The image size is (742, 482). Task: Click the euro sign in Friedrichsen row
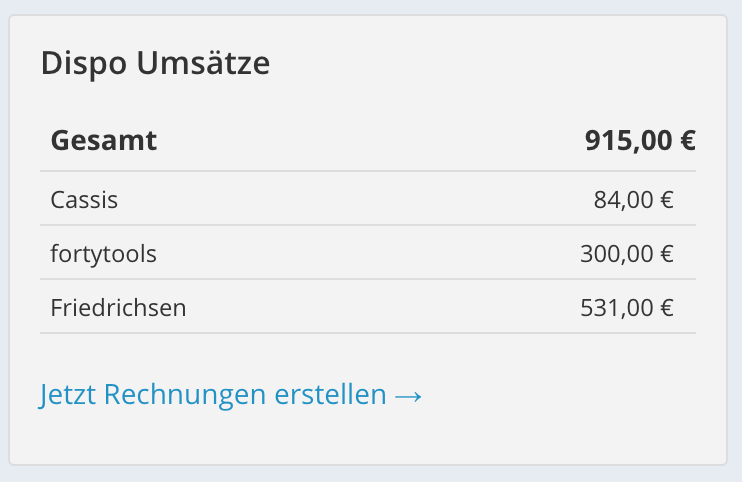(x=666, y=308)
